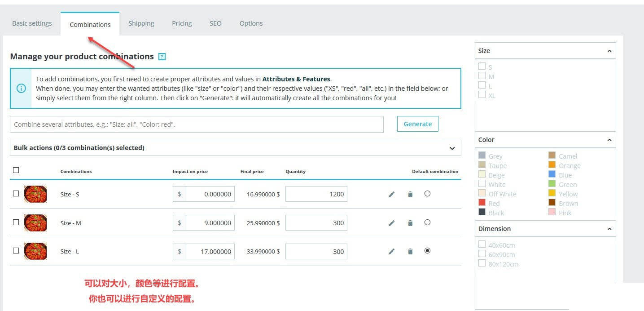Select the Yellow color swatch

pyautogui.click(x=552, y=193)
